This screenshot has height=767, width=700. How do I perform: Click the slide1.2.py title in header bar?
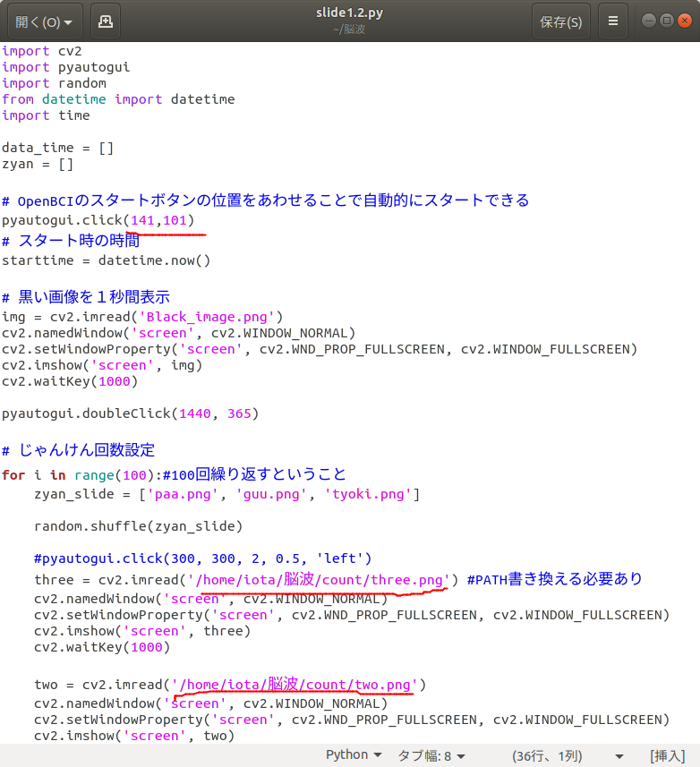[348, 14]
